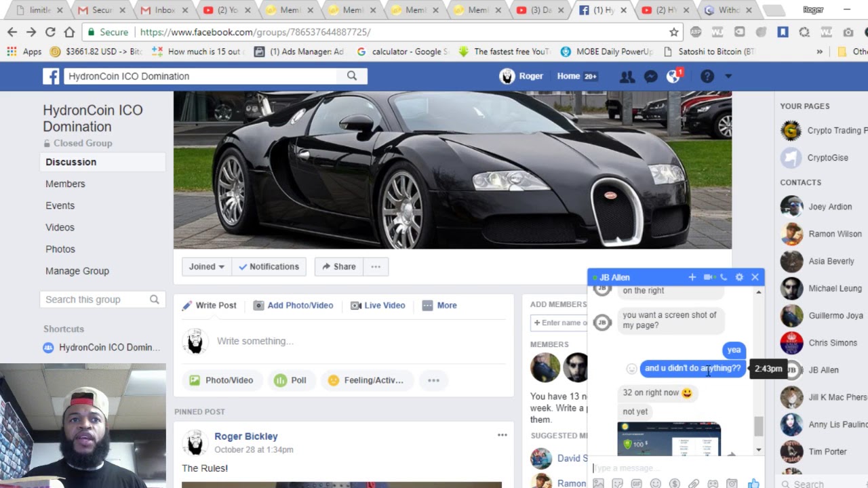This screenshot has height=488, width=868.
Task: Open the emoji picker in chat
Action: pos(655,483)
